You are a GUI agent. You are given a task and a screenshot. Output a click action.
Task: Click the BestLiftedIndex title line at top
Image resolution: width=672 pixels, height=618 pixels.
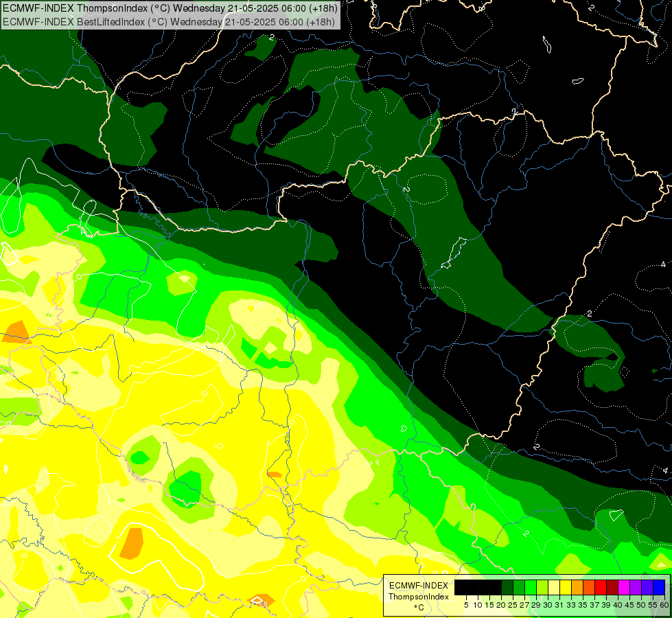tap(169, 21)
